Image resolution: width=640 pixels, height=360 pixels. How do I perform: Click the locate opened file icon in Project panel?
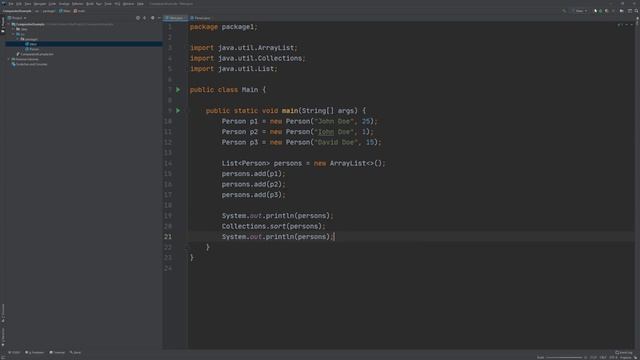click(x=138, y=18)
